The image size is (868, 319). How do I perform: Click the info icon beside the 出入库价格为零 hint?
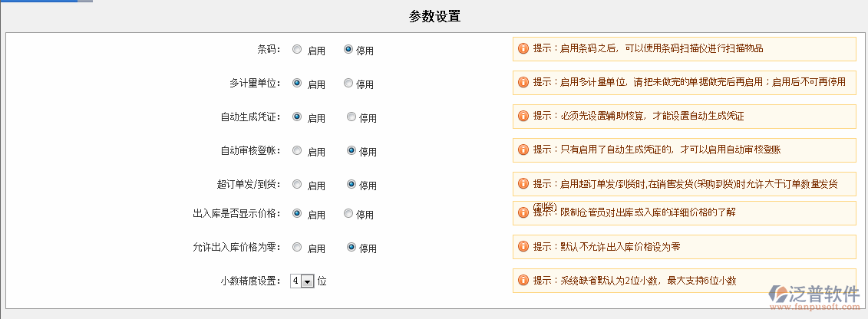(x=523, y=247)
